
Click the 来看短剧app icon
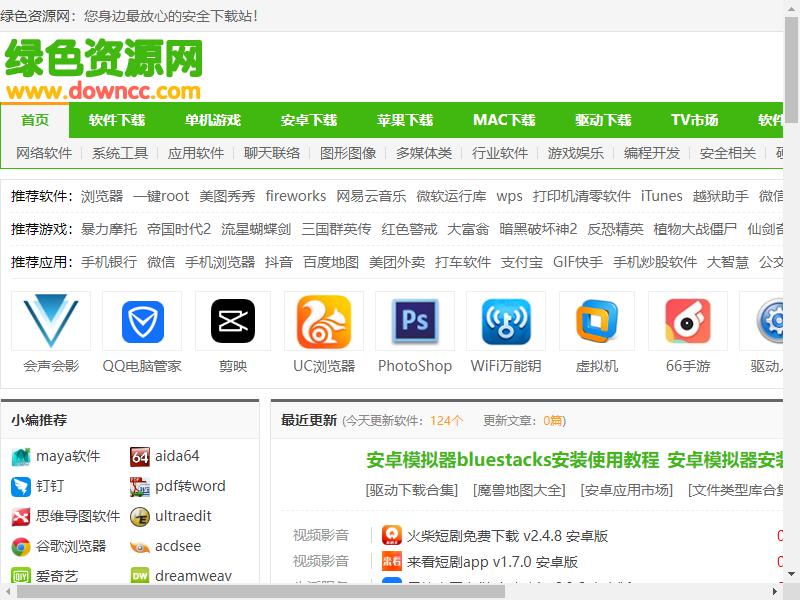392,562
